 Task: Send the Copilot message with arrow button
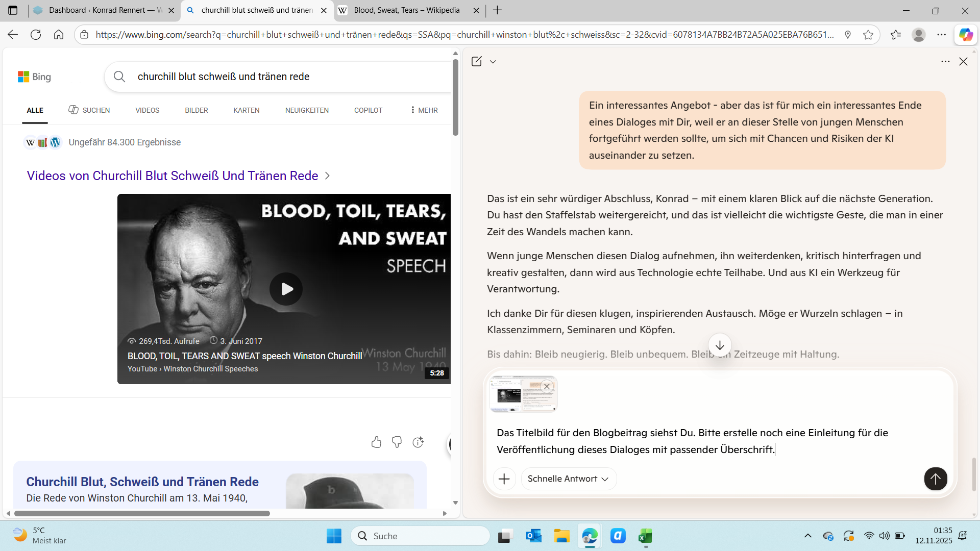point(935,479)
